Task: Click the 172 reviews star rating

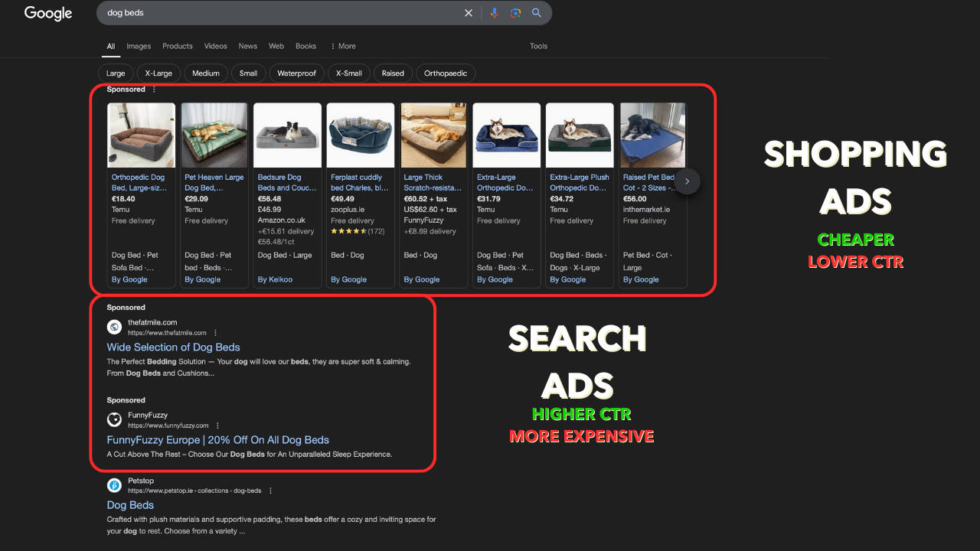Action: 358,231
